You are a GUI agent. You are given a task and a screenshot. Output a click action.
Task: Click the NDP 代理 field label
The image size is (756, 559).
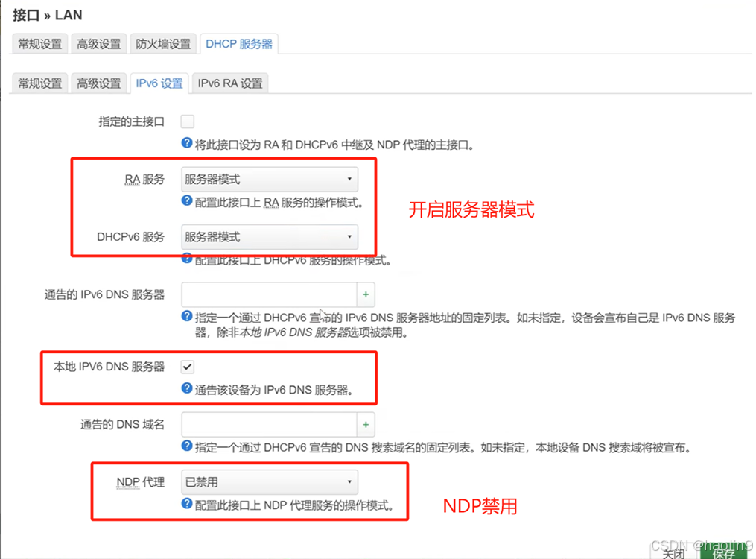pyautogui.click(x=140, y=481)
